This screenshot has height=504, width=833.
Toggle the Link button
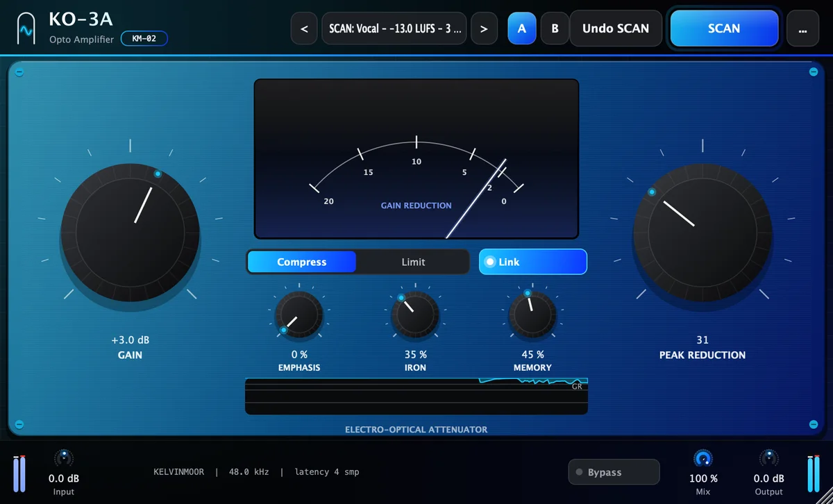(x=533, y=262)
